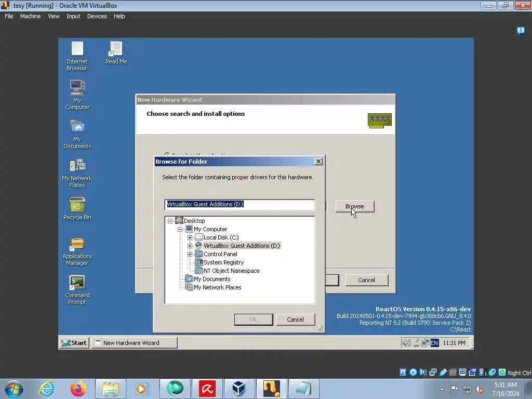532x399 pixels.
Task: Launch Internet Explorer from Windows taskbar
Action: [x=46, y=389]
